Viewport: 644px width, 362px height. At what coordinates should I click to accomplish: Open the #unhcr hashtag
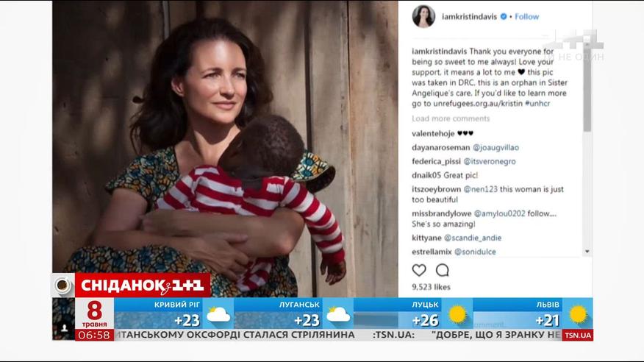pos(537,104)
